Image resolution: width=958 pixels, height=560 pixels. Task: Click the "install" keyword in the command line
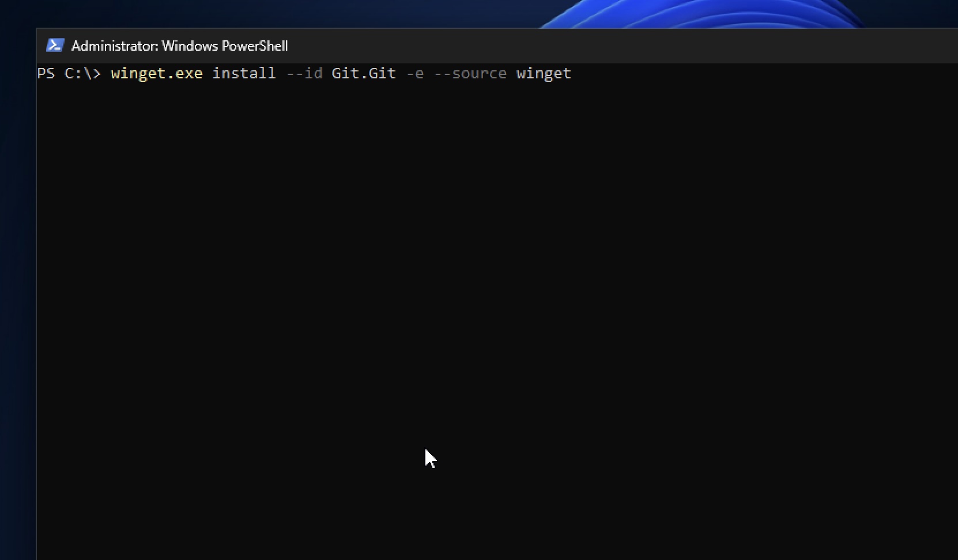click(244, 73)
